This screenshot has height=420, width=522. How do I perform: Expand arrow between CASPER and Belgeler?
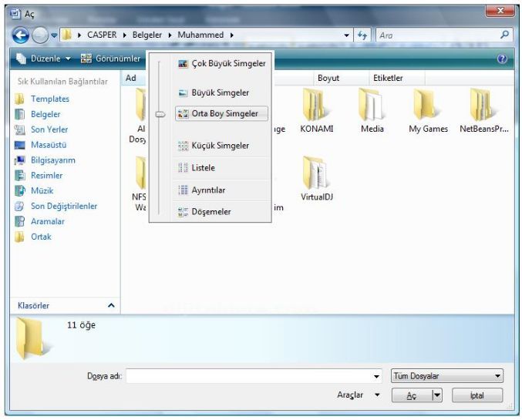tap(124, 35)
